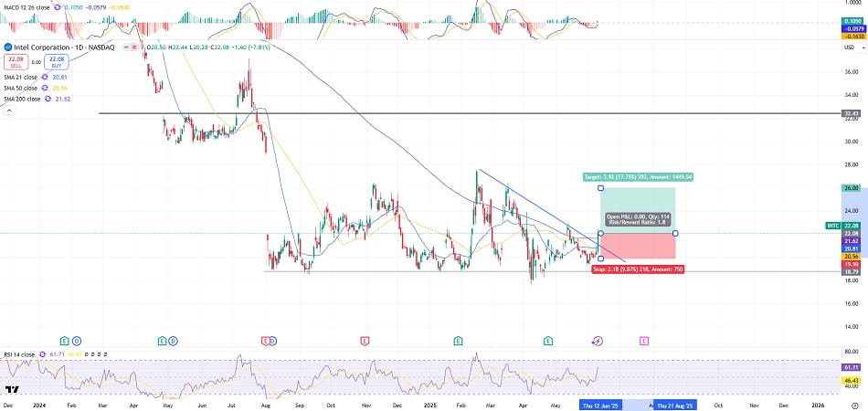
Task: Click the SMA 200 indicator status icon
Action: (x=48, y=99)
